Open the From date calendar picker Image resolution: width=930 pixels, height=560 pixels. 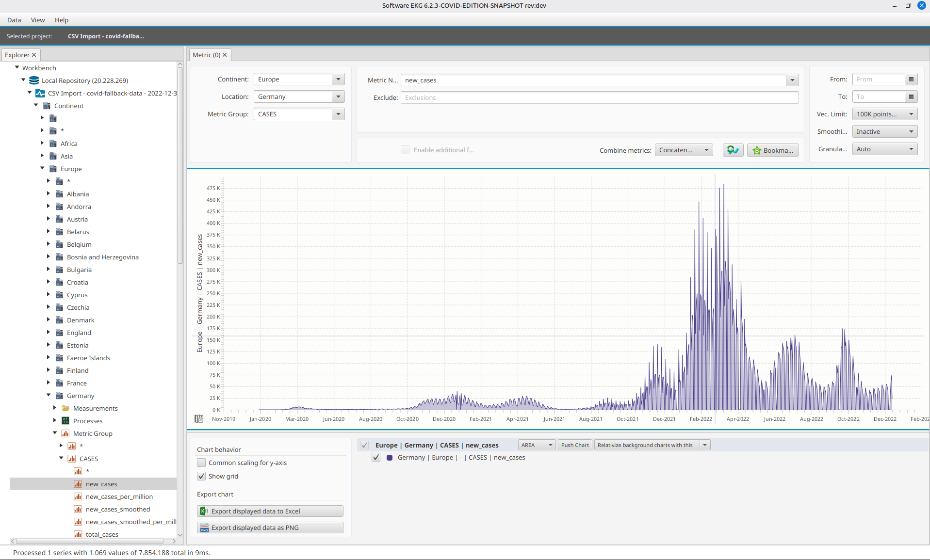[x=911, y=80]
